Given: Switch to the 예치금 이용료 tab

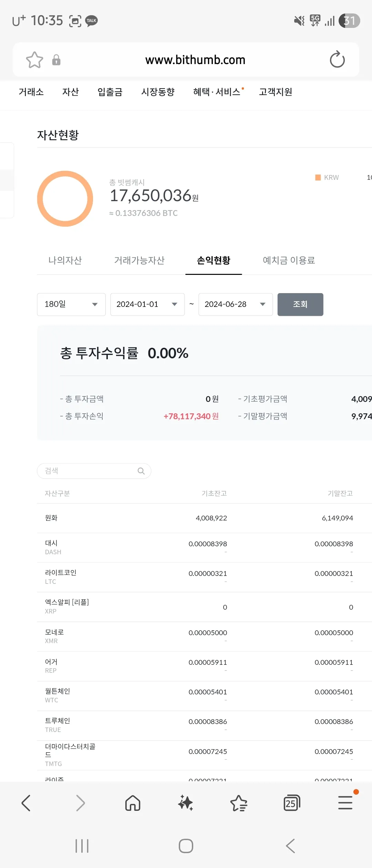Looking at the screenshot, I should click(x=289, y=260).
